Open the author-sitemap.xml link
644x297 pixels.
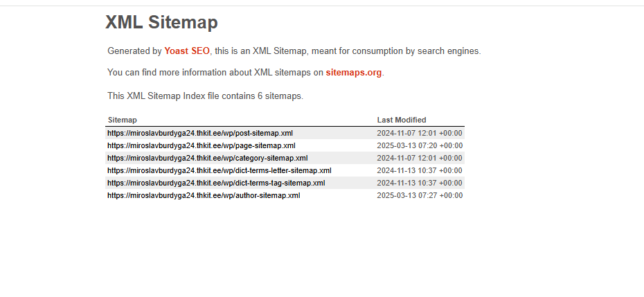point(204,195)
